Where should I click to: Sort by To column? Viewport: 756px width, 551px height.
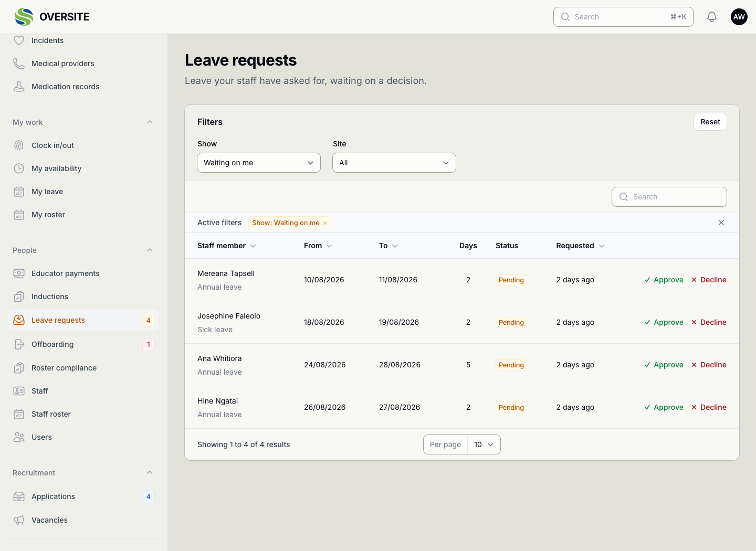pos(388,246)
